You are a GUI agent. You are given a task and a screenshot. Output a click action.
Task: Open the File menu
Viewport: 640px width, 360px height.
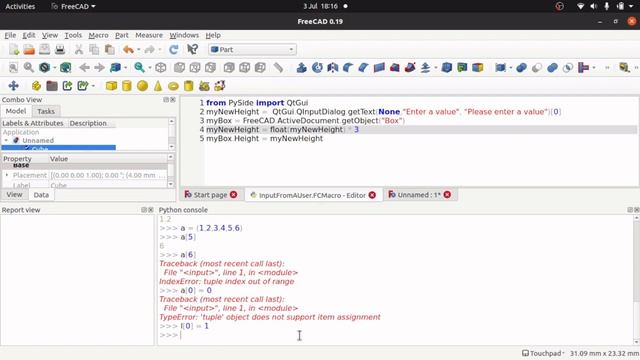[10, 36]
